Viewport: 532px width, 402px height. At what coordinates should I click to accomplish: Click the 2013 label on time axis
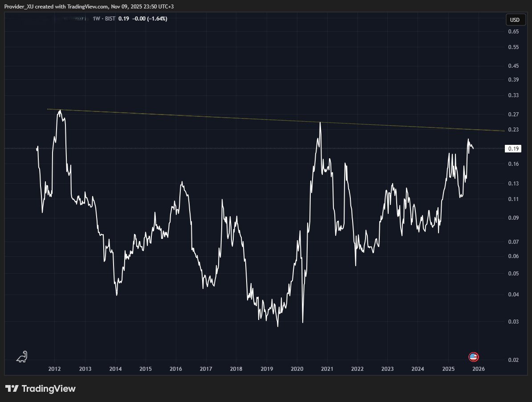[x=85, y=369]
